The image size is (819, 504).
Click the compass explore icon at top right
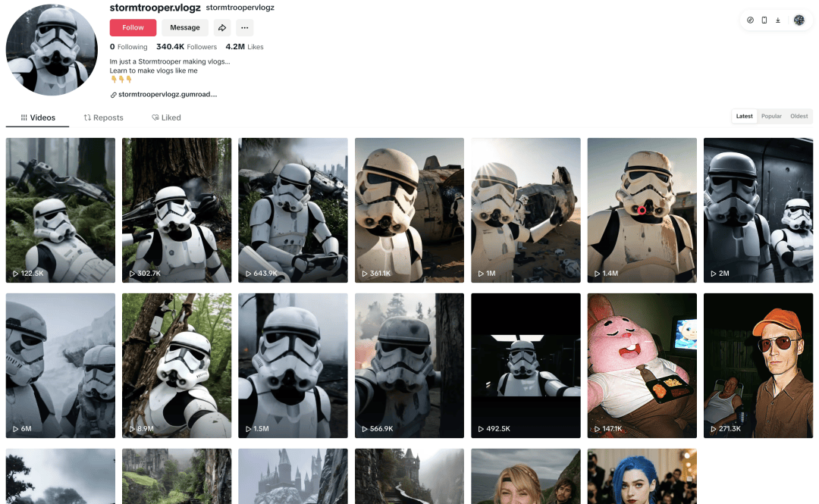point(750,20)
